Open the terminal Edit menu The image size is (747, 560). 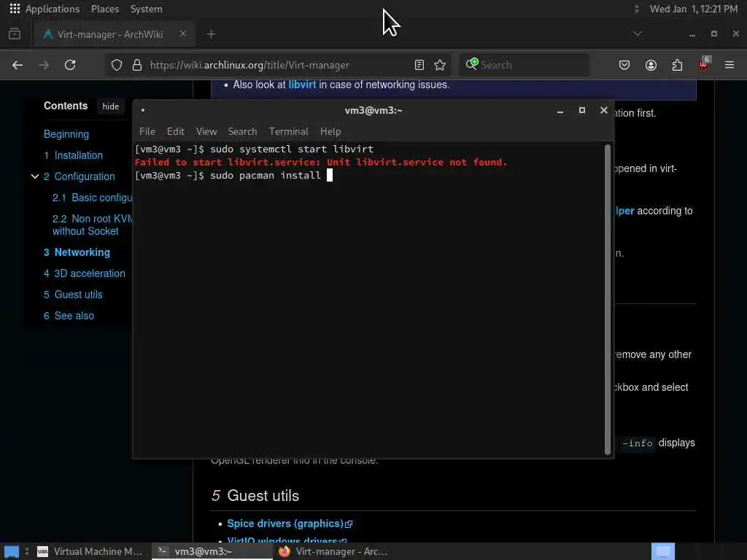175,131
